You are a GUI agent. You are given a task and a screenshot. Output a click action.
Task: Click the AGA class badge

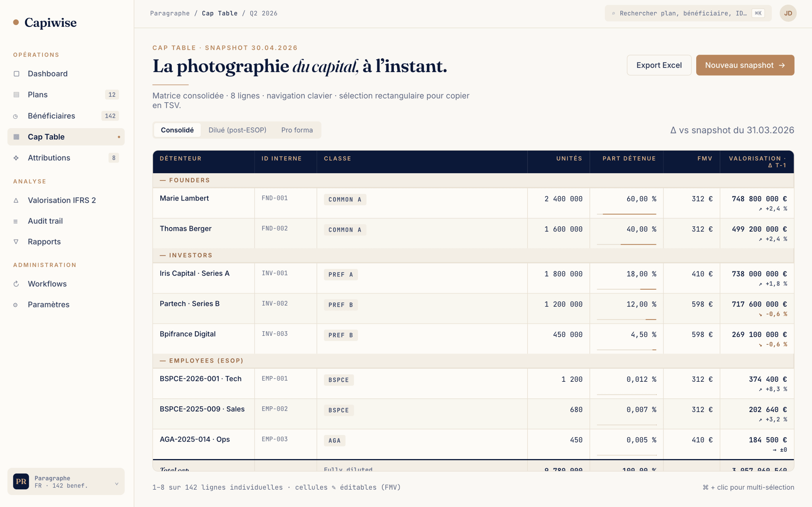(334, 441)
